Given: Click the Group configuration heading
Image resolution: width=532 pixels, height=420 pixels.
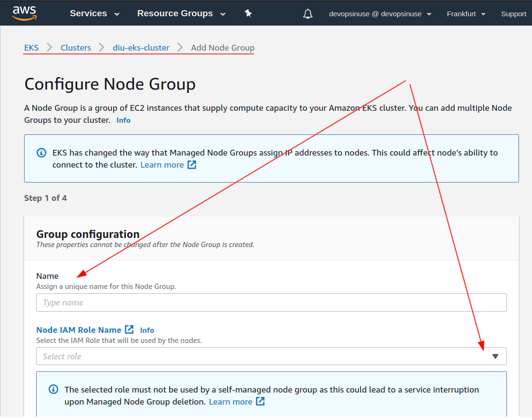Looking at the screenshot, I should click(88, 234).
